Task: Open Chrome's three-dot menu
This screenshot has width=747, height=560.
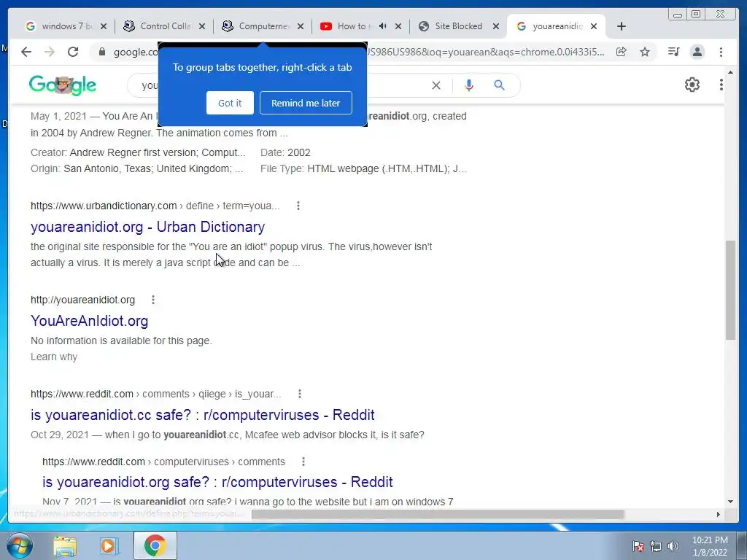Action: point(721,52)
